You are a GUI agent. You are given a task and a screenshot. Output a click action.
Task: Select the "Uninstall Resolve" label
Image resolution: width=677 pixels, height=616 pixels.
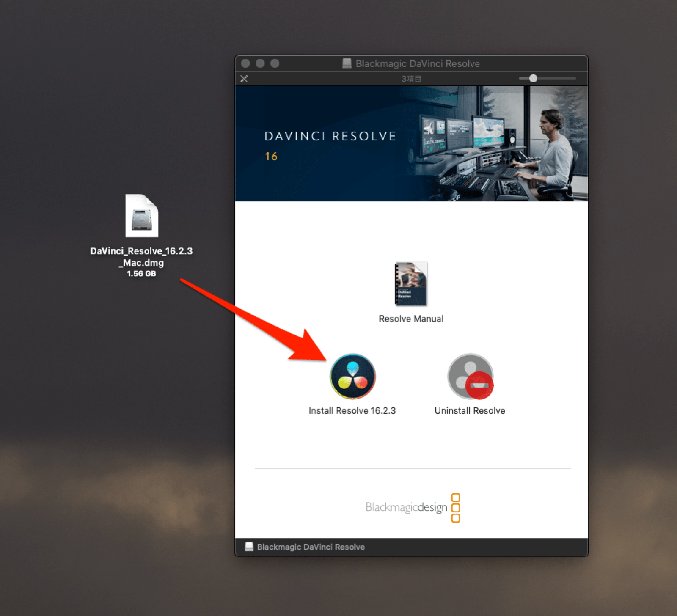pos(470,410)
